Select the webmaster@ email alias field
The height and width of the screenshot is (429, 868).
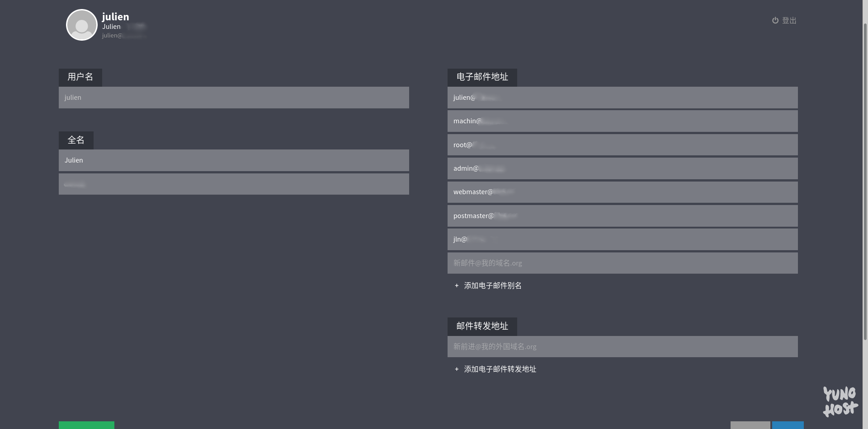[623, 192]
